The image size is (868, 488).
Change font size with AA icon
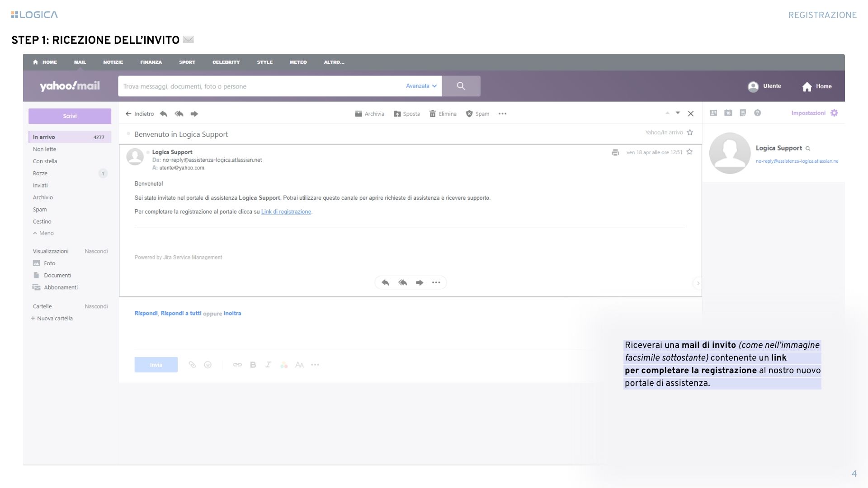[299, 365]
